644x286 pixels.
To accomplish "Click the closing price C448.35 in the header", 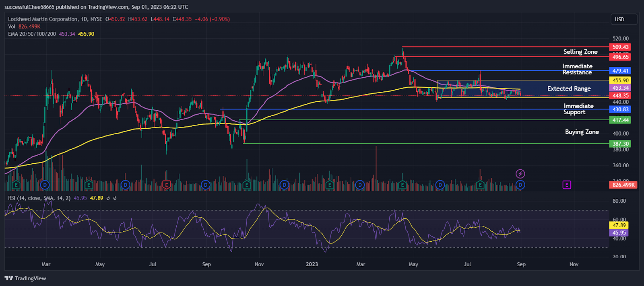I will 182,19.
